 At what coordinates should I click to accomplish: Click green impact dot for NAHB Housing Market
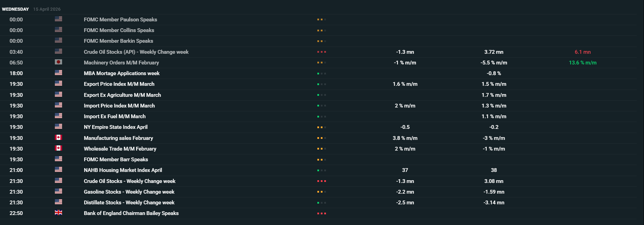(x=318, y=171)
